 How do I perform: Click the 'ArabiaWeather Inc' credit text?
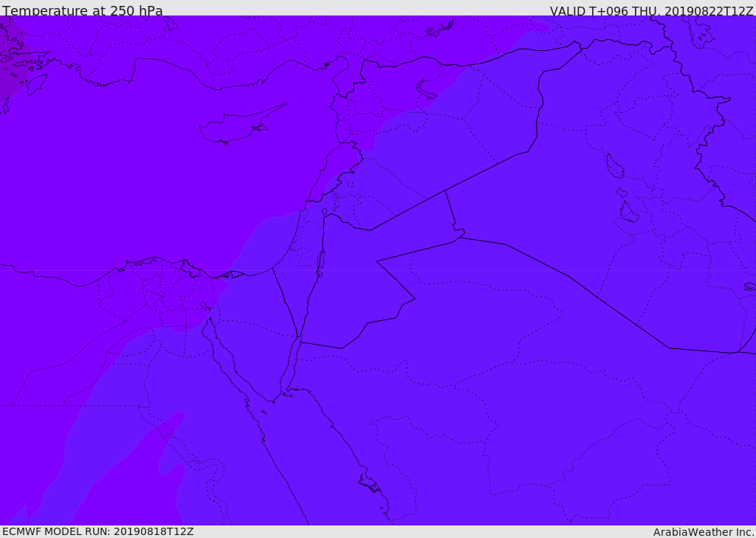(702, 532)
